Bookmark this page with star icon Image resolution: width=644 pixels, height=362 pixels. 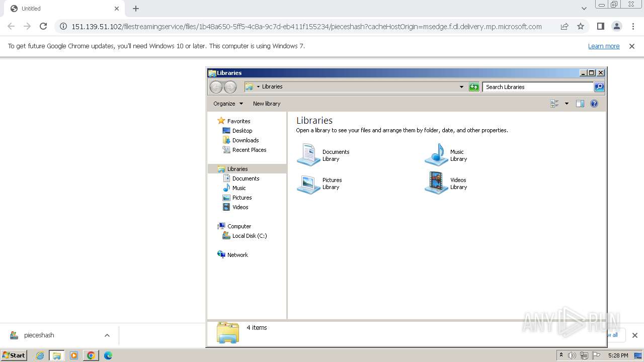tap(581, 26)
